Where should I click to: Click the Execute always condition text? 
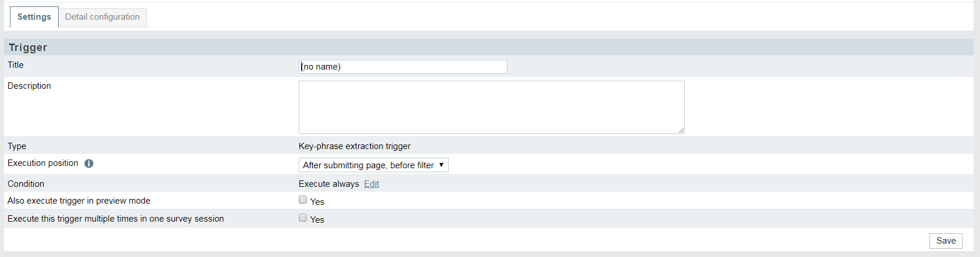point(329,184)
